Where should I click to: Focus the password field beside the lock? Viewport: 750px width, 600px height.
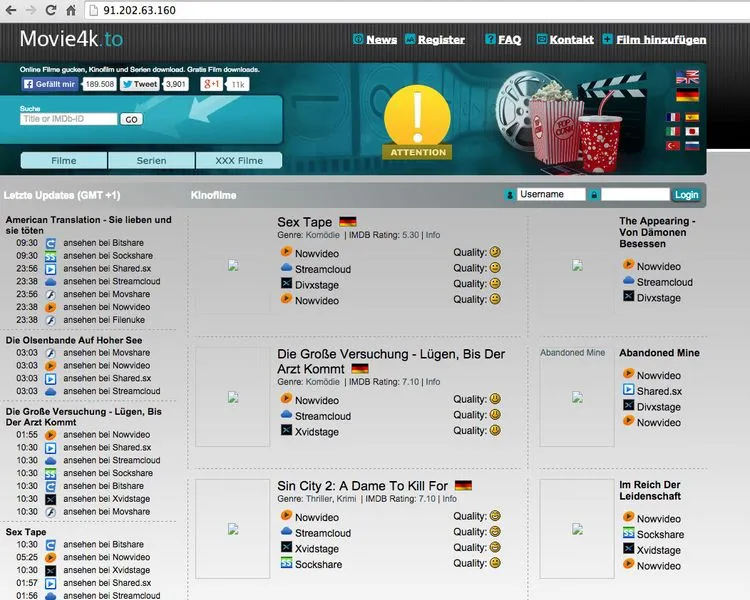click(635, 194)
